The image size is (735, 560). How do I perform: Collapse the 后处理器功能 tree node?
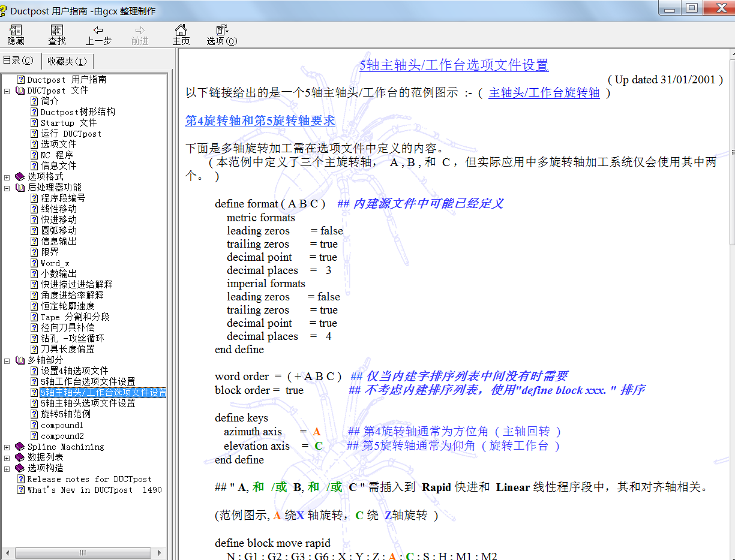(7, 188)
